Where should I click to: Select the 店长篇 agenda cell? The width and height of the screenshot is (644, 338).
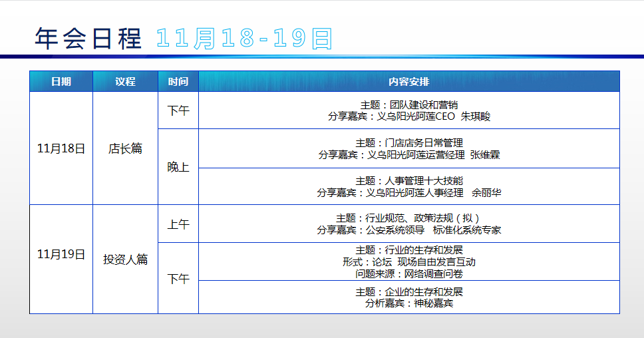pos(125,148)
